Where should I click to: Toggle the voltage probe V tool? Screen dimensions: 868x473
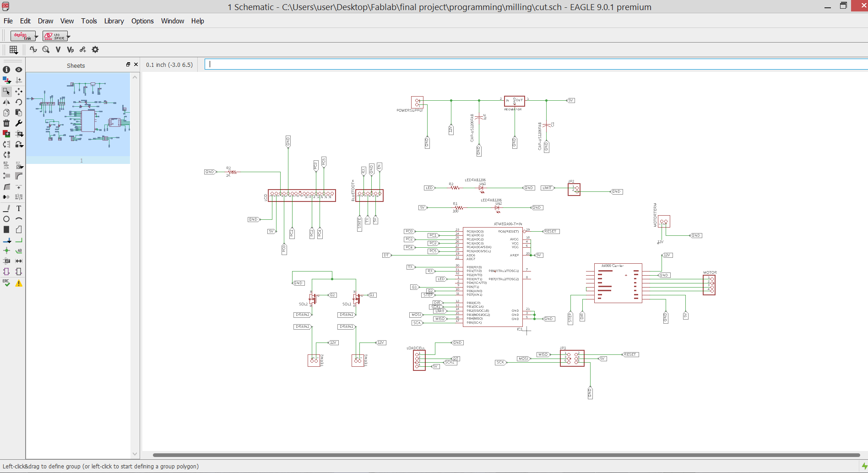(58, 49)
